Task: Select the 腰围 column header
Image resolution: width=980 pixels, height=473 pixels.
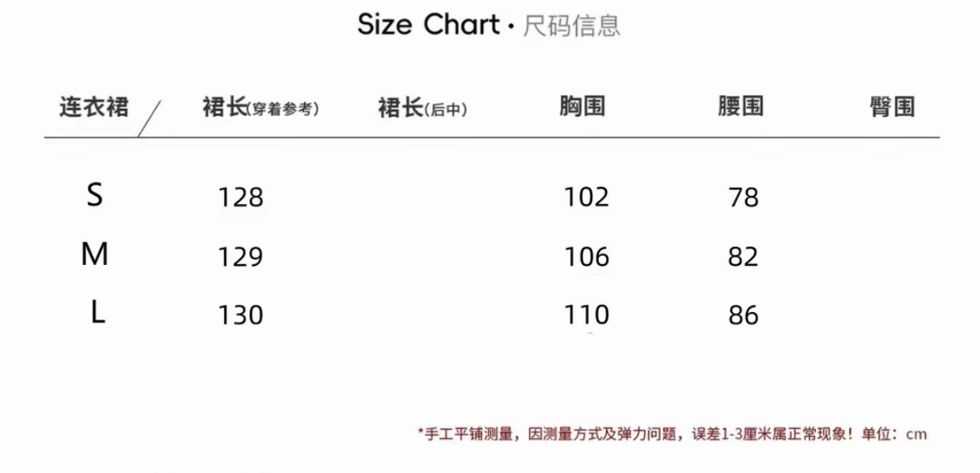Action: pos(740,106)
